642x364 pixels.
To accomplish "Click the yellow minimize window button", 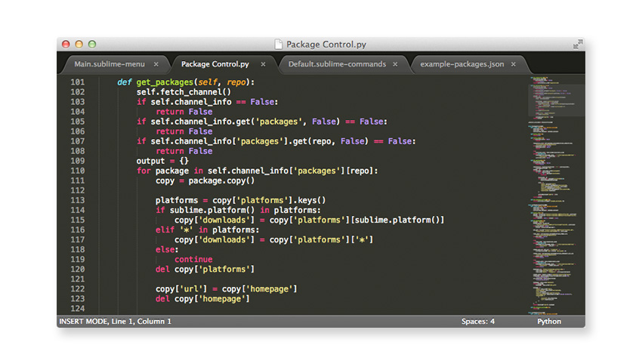I will pyautogui.click(x=79, y=45).
